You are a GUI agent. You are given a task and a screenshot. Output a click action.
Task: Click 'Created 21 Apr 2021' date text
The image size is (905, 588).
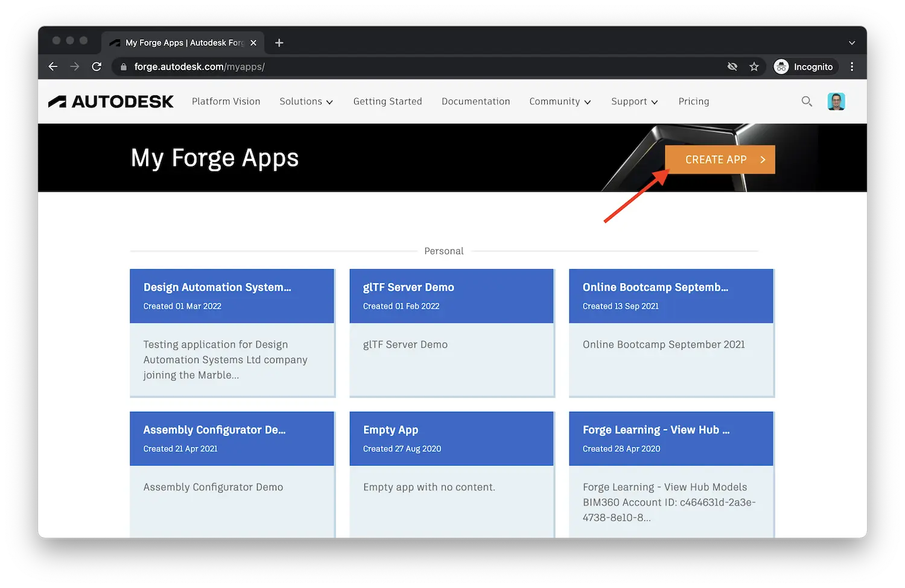point(180,449)
